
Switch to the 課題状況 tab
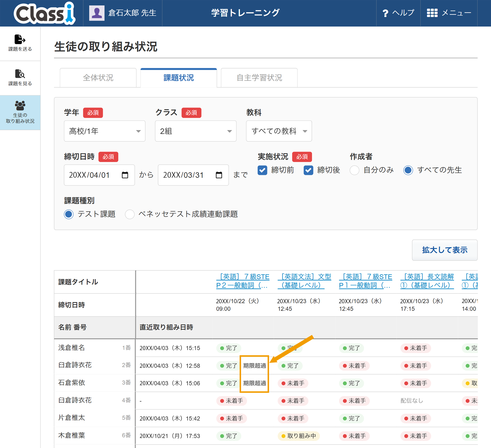coord(179,78)
